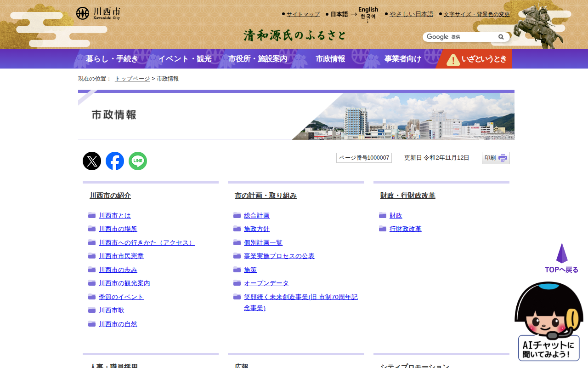Open the 川西市とは folder link
The image size is (588, 368).
click(115, 215)
